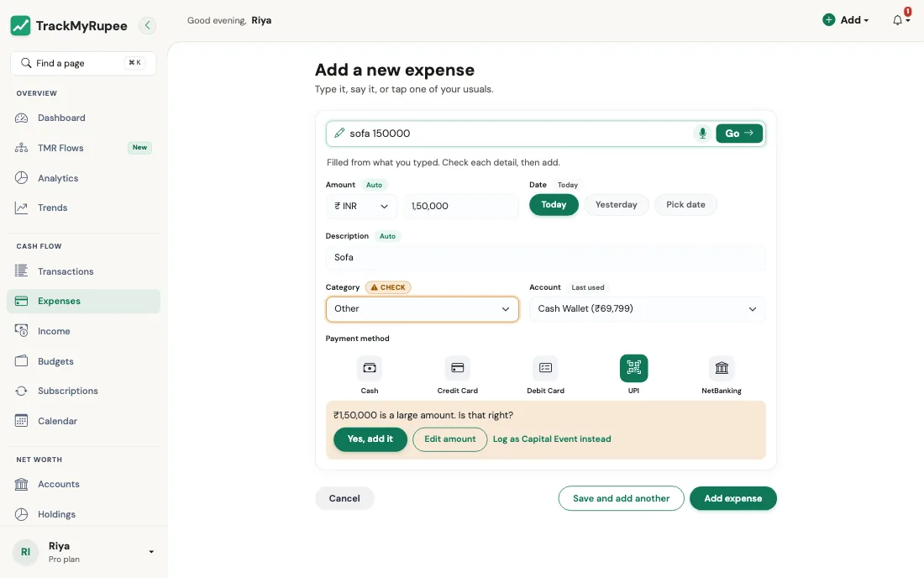Click the Accounts bank icon

tap(21, 484)
